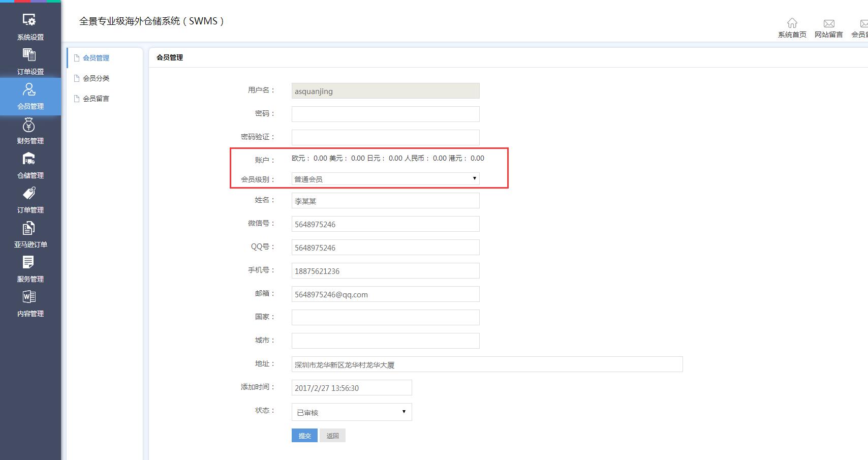
Task: Open the 网站留言 envelope icon
Action: click(x=829, y=23)
